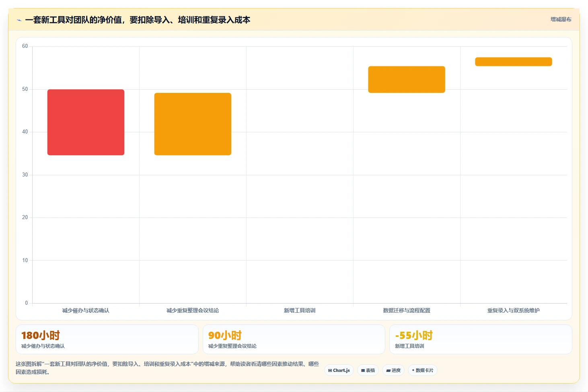
Task: Click the y-axis value 40
Action: [25, 132]
